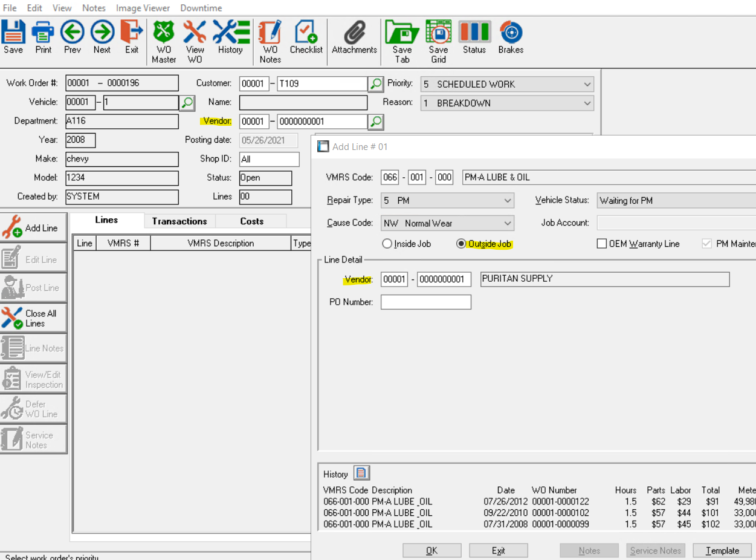The height and width of the screenshot is (560, 756).
Task: Click the PO Number input field
Action: click(x=425, y=302)
